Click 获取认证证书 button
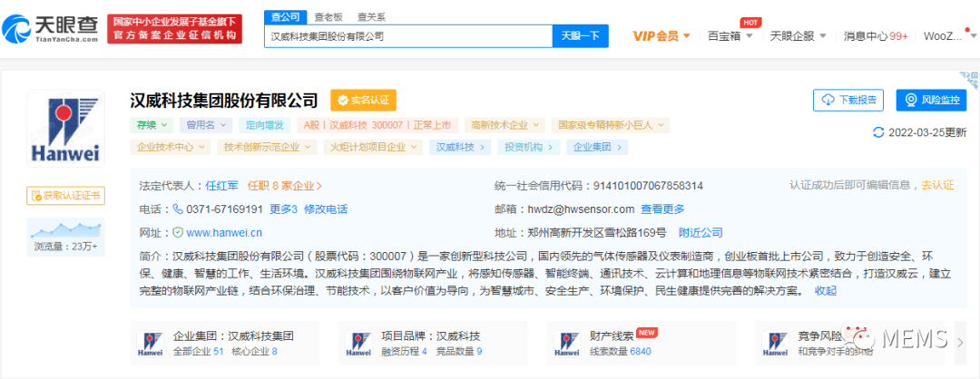This screenshot has width=980, height=379. (x=65, y=196)
